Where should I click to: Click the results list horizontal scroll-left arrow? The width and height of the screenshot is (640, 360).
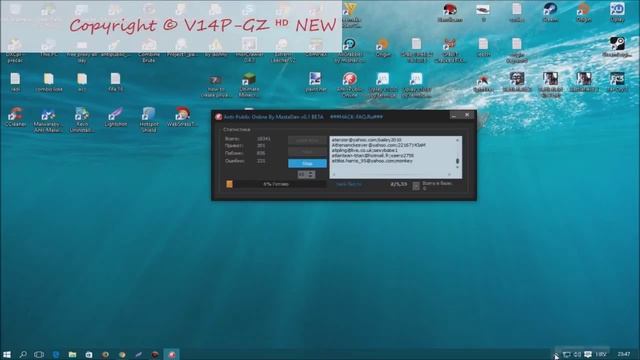click(334, 175)
